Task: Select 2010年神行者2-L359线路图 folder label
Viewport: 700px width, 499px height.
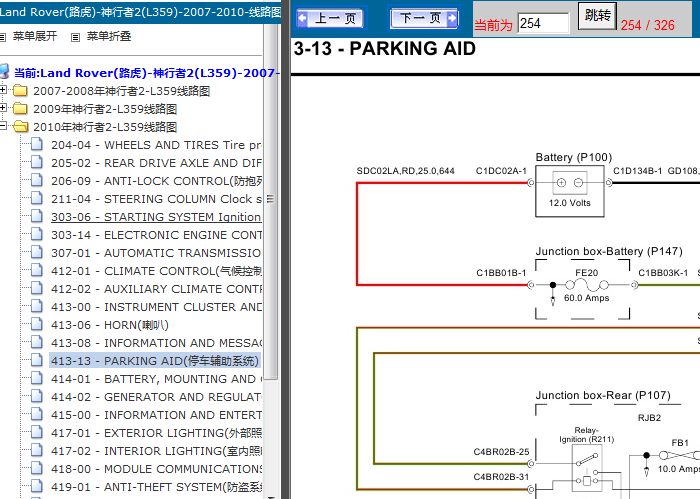Action: (105, 127)
